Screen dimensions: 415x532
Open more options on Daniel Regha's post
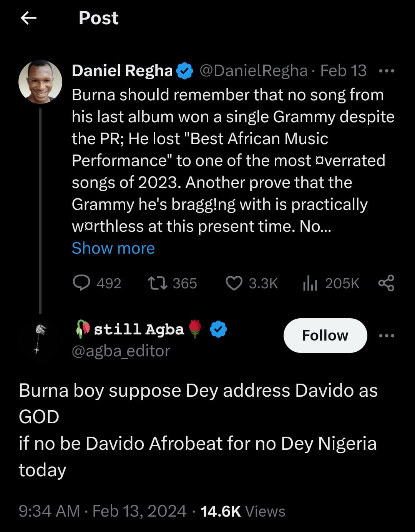[386, 71]
